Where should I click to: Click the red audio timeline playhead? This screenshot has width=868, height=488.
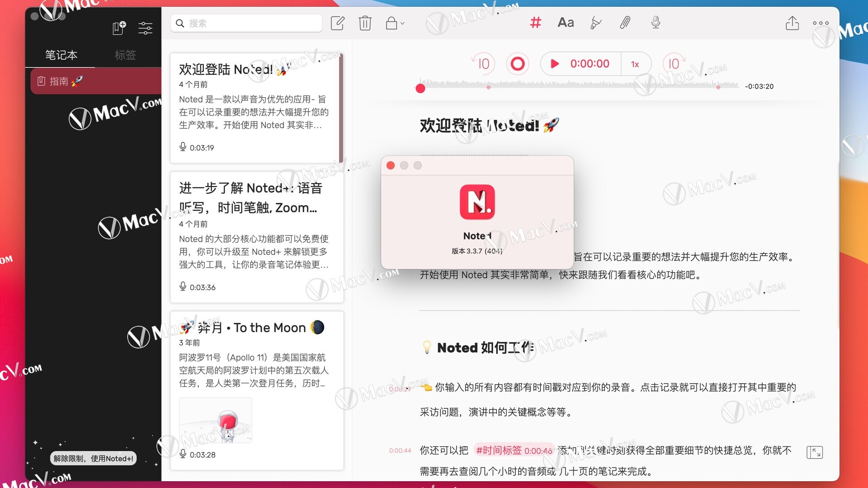(x=420, y=89)
